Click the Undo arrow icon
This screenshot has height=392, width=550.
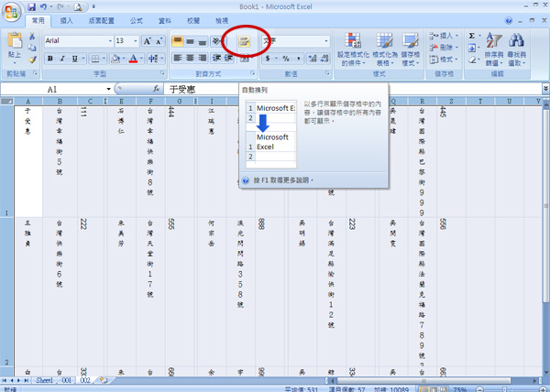43,6
